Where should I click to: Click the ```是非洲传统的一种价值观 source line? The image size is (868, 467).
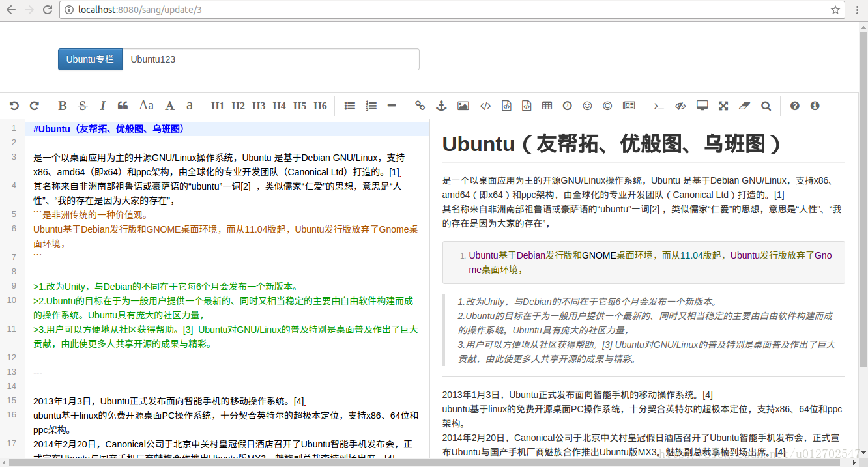click(91, 215)
